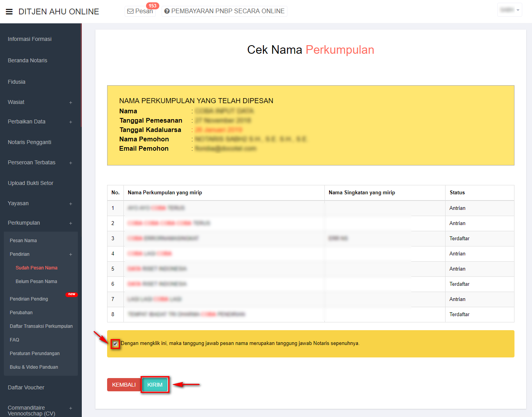Click the 153 notification badge
The height and width of the screenshot is (417, 532).
[x=152, y=6]
